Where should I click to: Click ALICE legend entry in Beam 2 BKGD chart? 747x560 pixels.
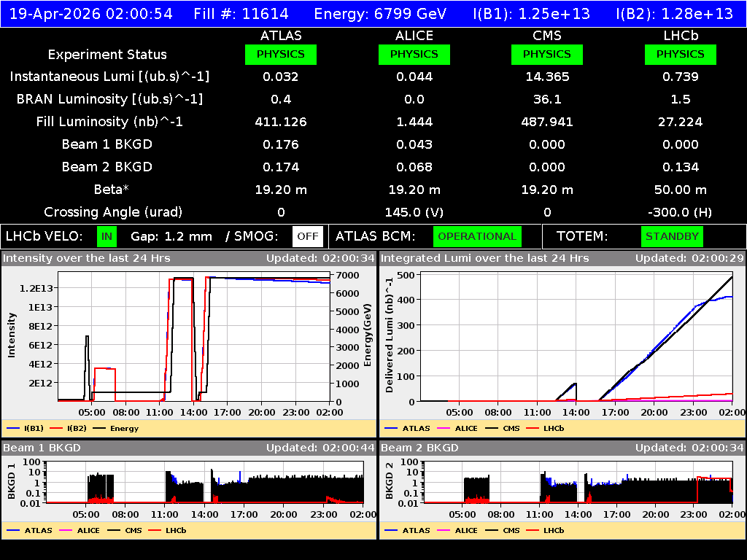[x=457, y=530]
